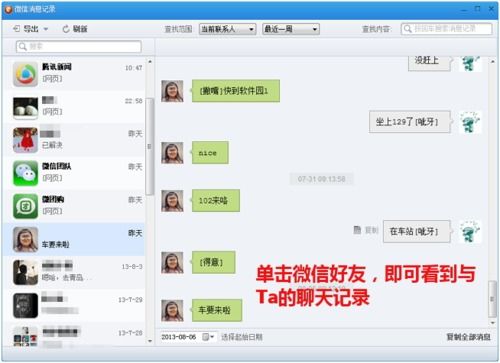This screenshot has height=363, width=500.
Task: Click the 快到软件园 message bubble
Action: click(x=236, y=91)
